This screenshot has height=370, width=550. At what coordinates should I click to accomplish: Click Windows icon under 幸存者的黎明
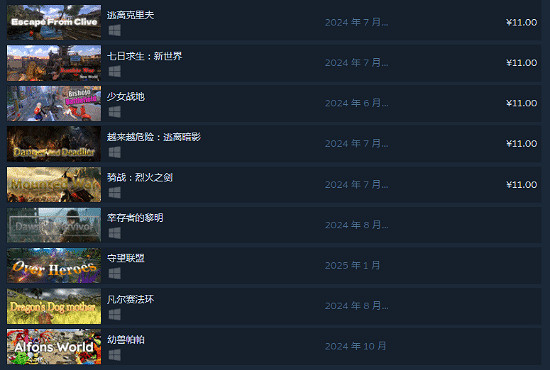tap(115, 233)
